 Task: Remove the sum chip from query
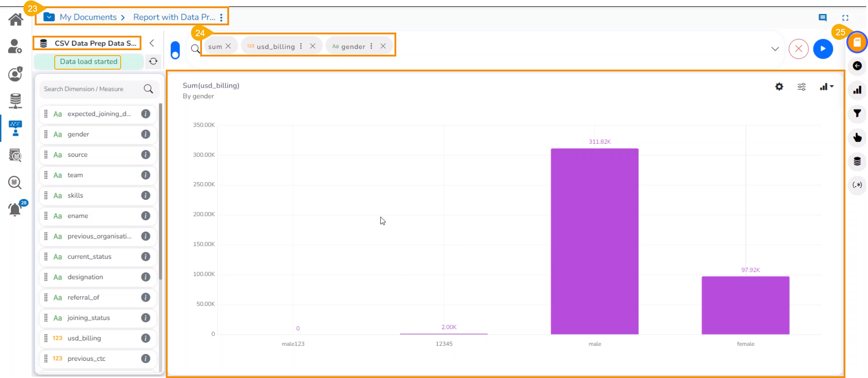pyautogui.click(x=228, y=46)
